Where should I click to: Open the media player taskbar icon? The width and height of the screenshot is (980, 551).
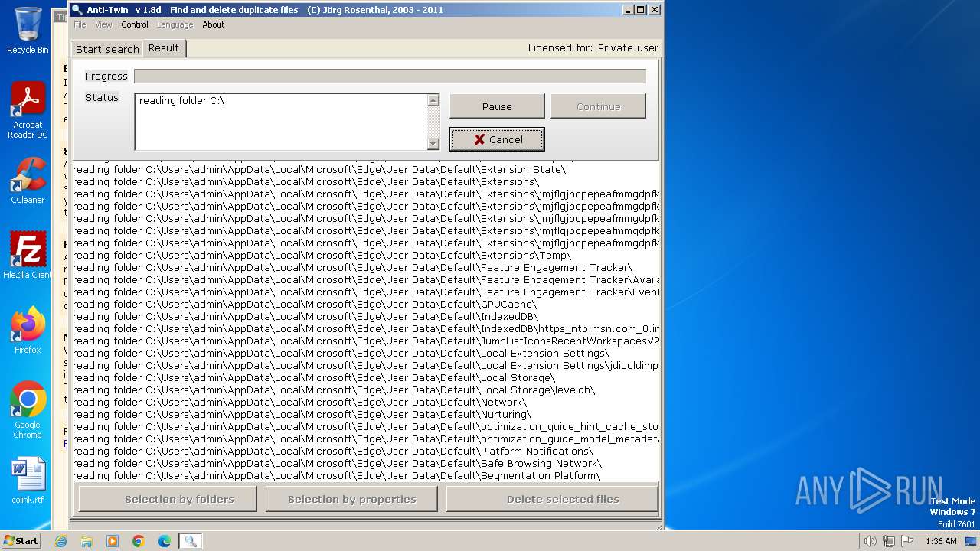click(113, 541)
